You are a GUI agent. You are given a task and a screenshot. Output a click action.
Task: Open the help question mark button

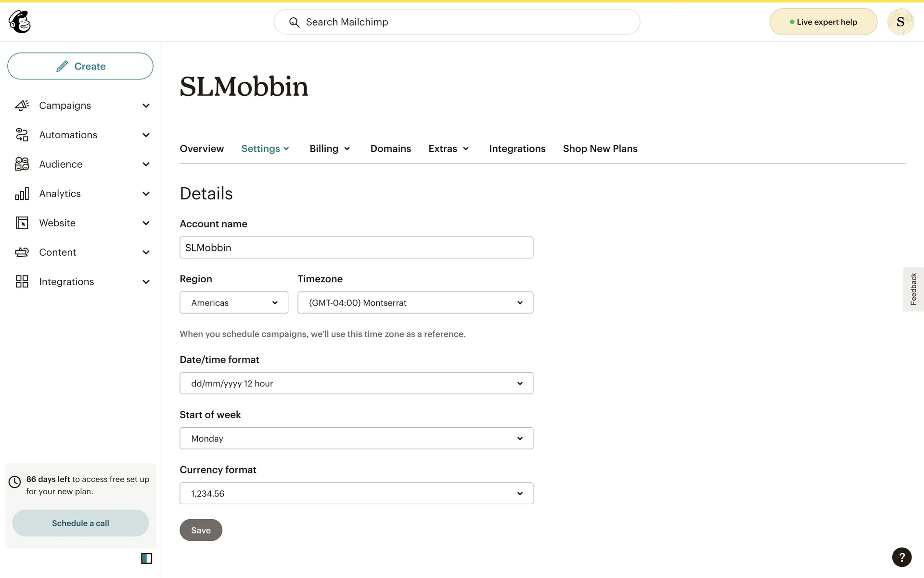(x=901, y=557)
